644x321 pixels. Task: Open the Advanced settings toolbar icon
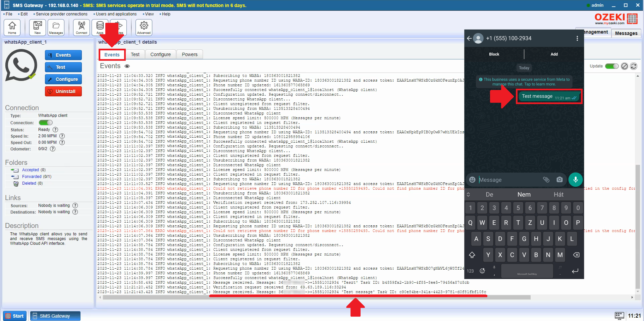pyautogui.click(x=144, y=27)
